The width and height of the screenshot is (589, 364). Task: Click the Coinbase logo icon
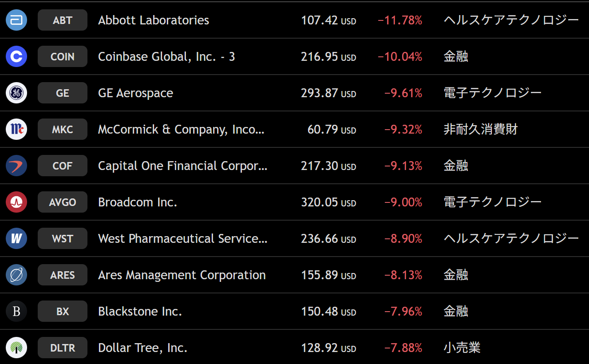16,57
